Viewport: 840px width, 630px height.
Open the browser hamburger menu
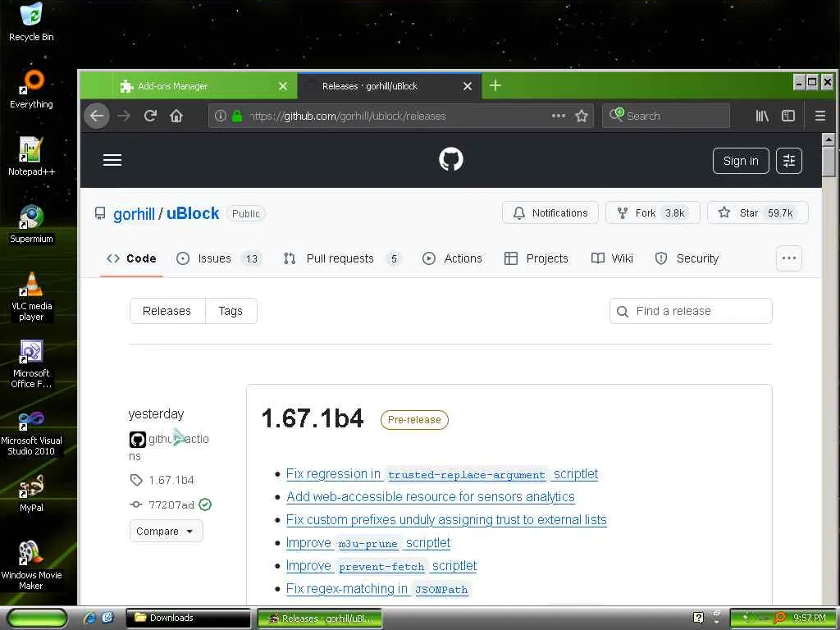819,116
